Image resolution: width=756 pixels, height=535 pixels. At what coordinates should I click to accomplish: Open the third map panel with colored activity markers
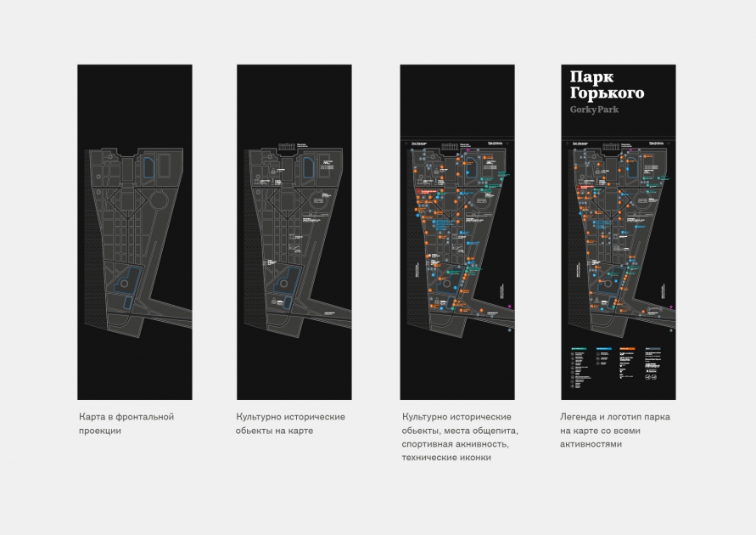(x=457, y=232)
